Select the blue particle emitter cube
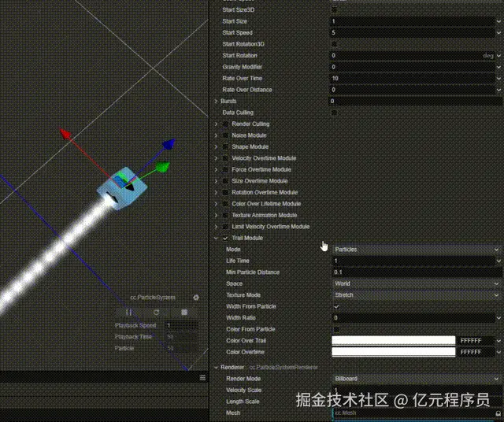504x422 pixels. pyautogui.click(x=123, y=189)
